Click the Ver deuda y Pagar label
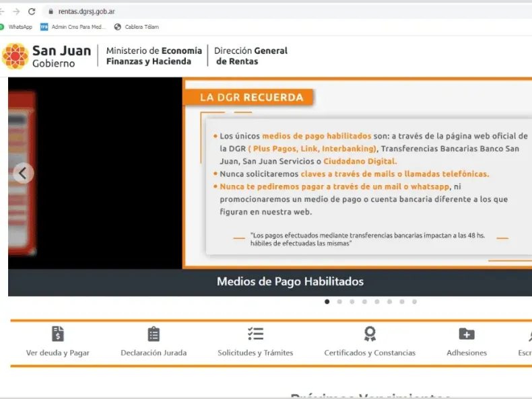Viewport: 532px width, 399px height. [58, 353]
